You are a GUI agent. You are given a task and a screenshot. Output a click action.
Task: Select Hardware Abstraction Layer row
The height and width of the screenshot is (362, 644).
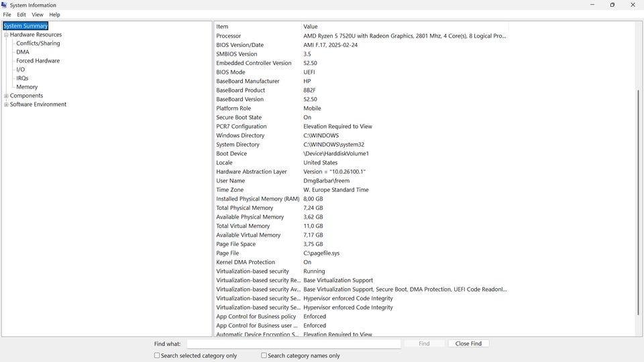(361, 172)
